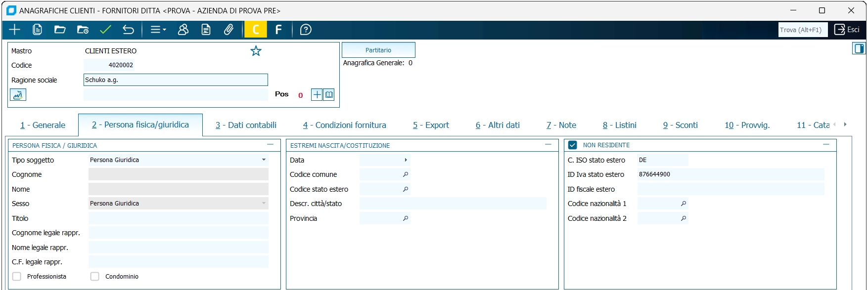This screenshot has width=868, height=290.
Task: Select the F fornitori button
Action: tap(278, 30)
